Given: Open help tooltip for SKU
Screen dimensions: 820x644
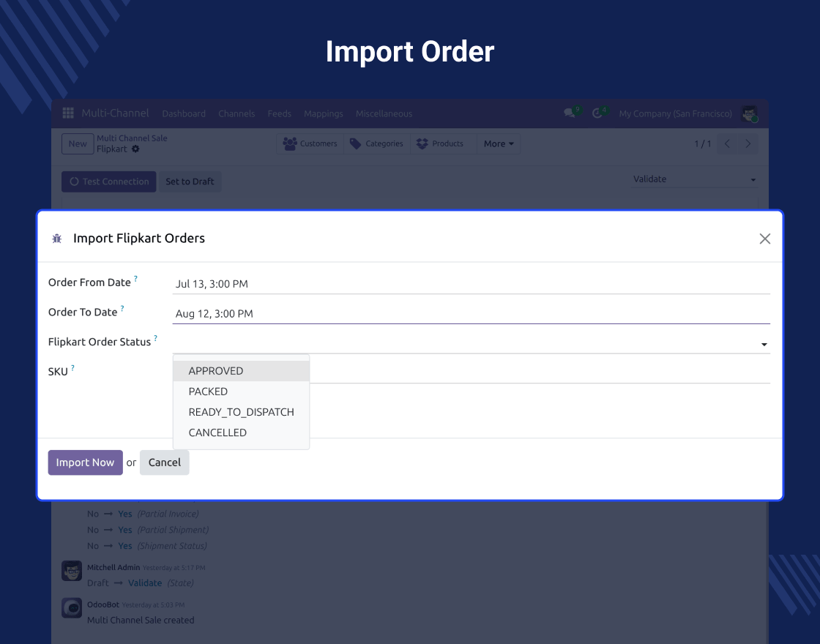Looking at the screenshot, I should [x=72, y=368].
